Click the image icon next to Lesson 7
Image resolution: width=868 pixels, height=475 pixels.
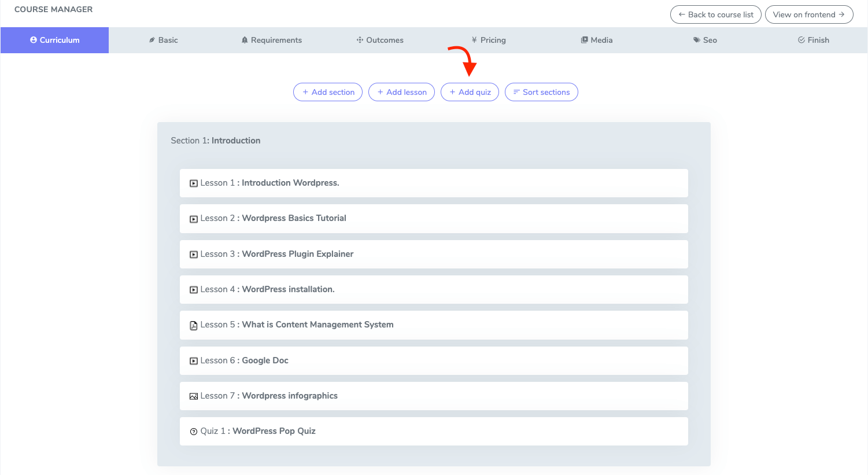point(193,396)
